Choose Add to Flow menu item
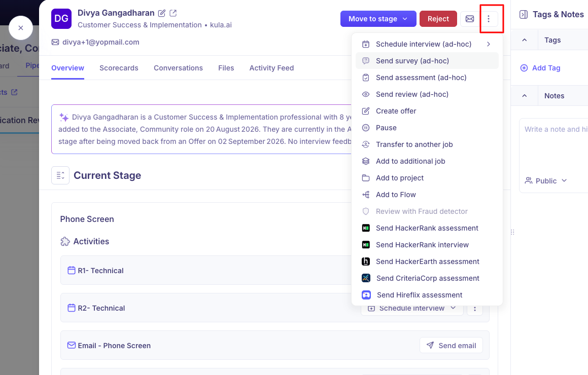The image size is (588, 375). (427, 195)
